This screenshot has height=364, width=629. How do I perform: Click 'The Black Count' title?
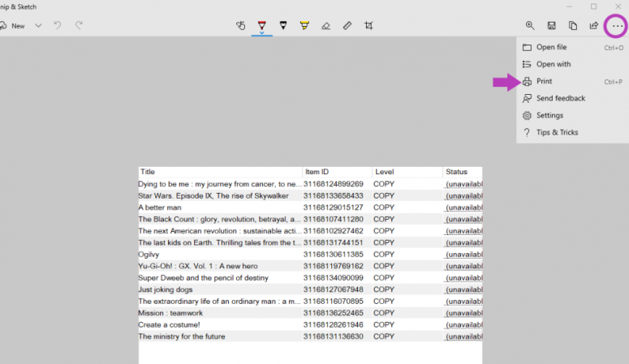219,219
